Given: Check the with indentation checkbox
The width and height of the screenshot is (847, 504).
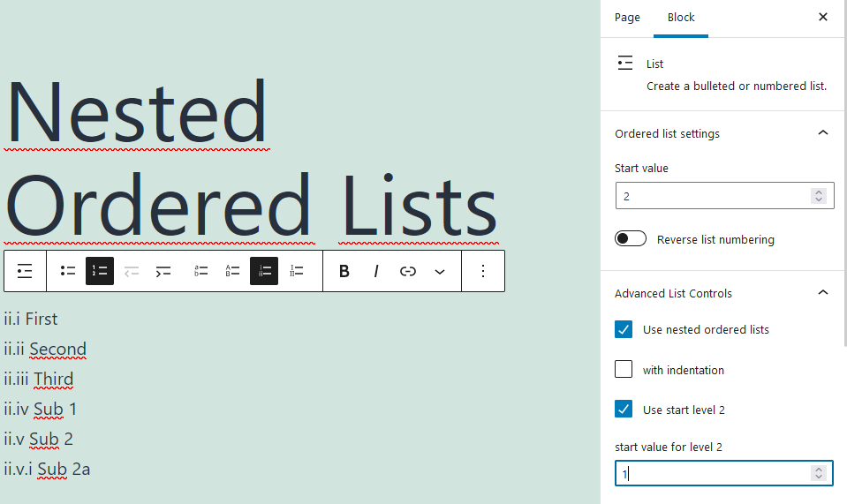Looking at the screenshot, I should 624,369.
